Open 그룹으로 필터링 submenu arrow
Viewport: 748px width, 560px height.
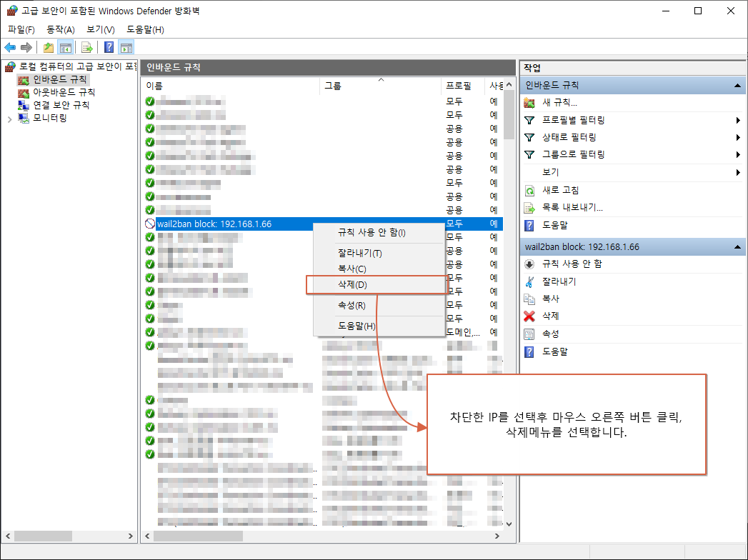[x=738, y=154]
